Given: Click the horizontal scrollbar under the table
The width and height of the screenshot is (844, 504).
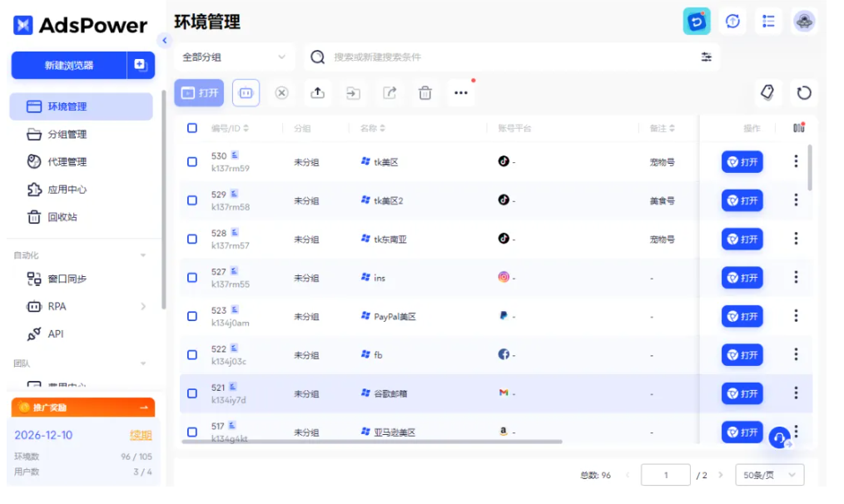Looking at the screenshot, I should point(372,442).
